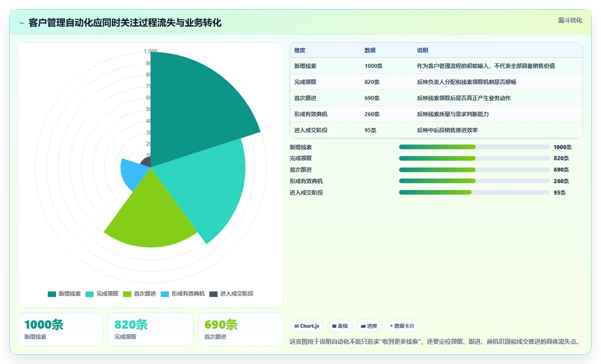Select the blue 形成有效商机 polar segment
This screenshot has height=364, width=601.
pyautogui.click(x=133, y=174)
